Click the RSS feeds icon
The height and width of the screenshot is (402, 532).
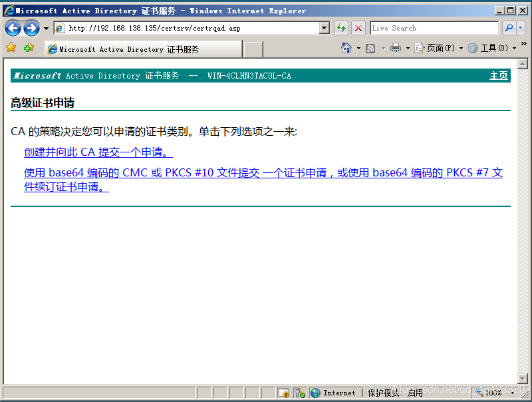tap(370, 49)
